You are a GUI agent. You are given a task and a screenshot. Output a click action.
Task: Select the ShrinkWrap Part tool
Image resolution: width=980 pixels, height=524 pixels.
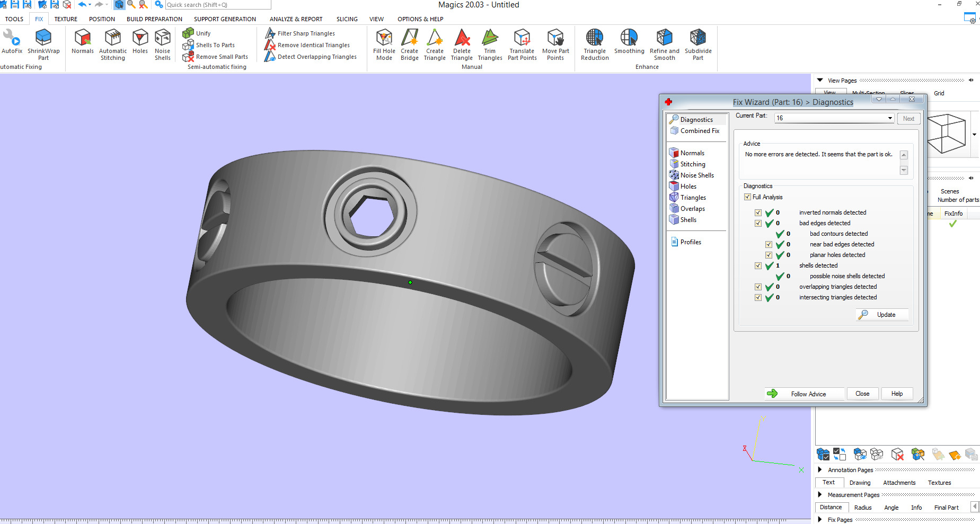tap(43, 45)
